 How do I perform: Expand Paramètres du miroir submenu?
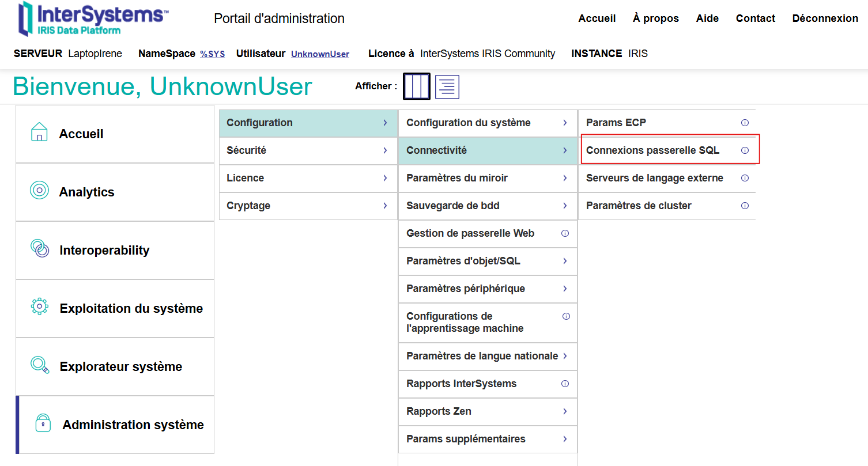tap(487, 178)
